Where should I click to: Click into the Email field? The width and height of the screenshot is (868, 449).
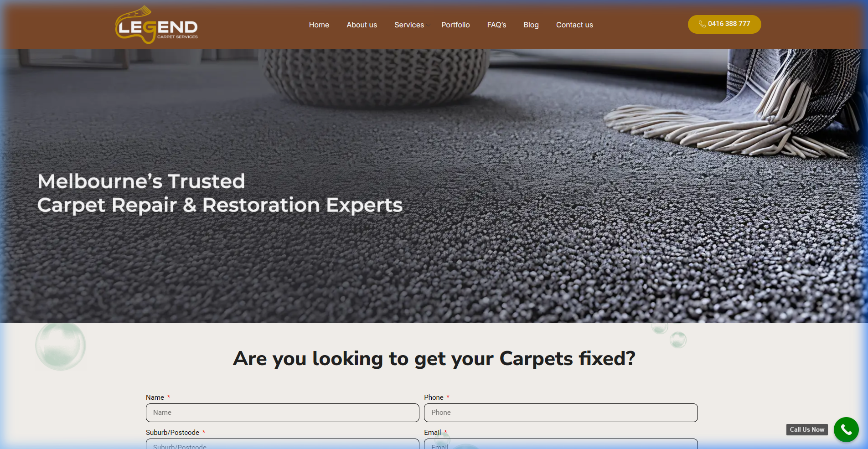(x=560, y=444)
